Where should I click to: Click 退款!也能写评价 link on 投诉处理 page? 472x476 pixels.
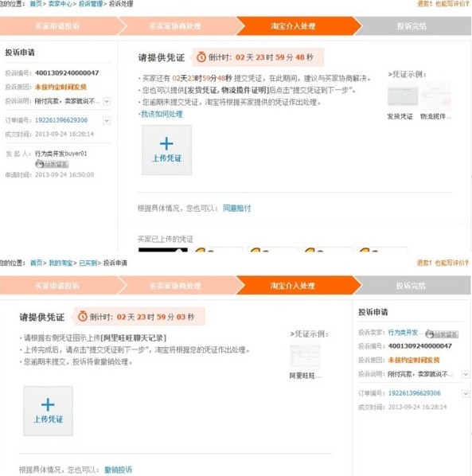pos(443,4)
